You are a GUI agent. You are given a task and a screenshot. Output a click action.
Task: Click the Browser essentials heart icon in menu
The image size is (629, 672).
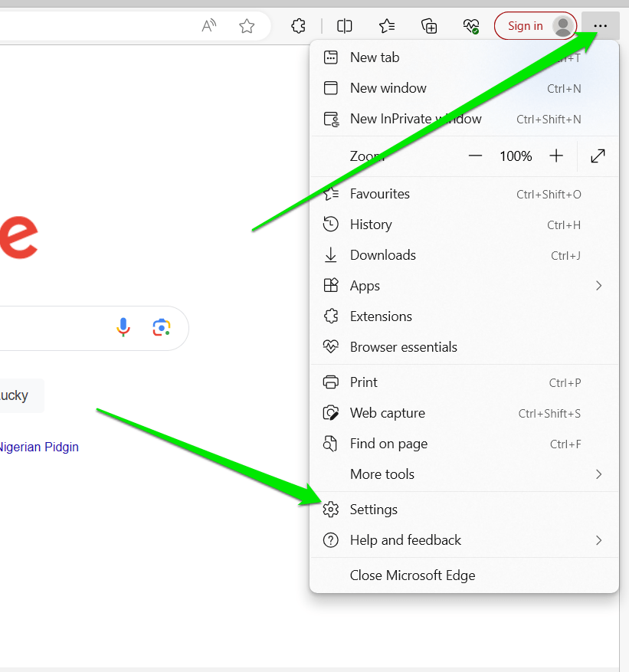331,346
